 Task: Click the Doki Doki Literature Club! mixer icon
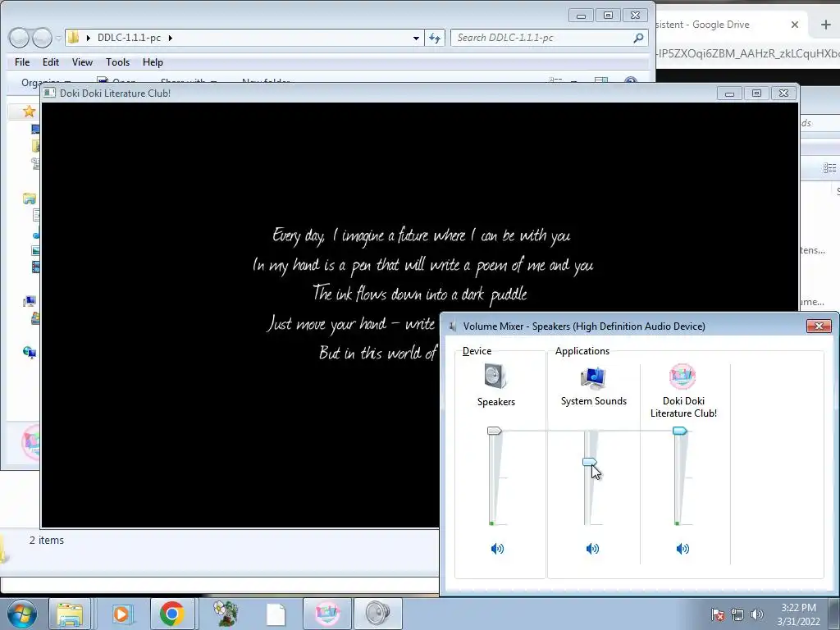[682, 377]
